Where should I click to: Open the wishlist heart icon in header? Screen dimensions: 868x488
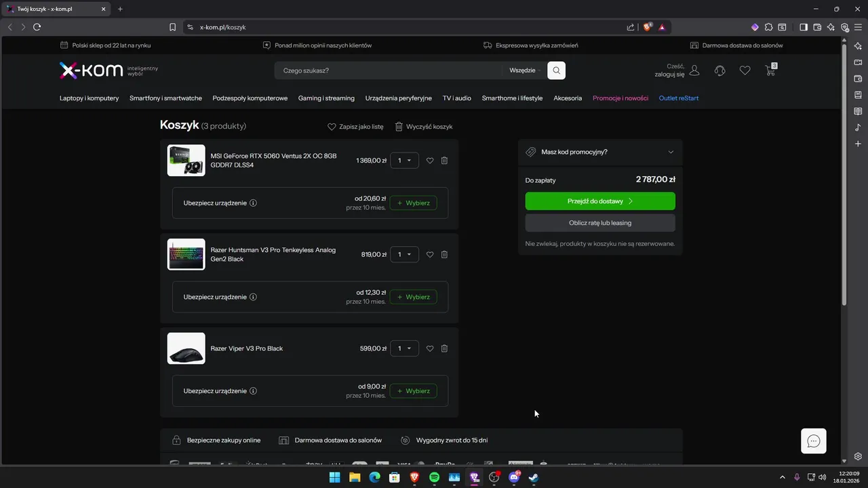745,70
